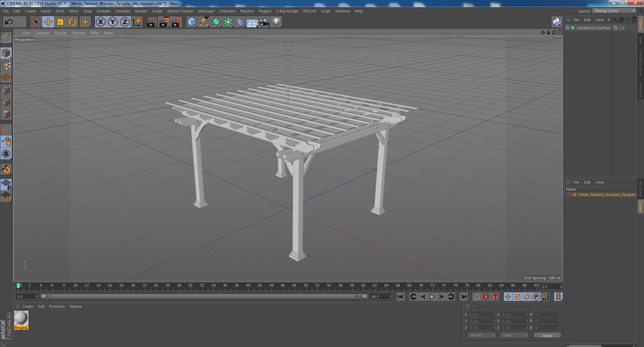Open the World coordinate dropdown

pos(482,335)
